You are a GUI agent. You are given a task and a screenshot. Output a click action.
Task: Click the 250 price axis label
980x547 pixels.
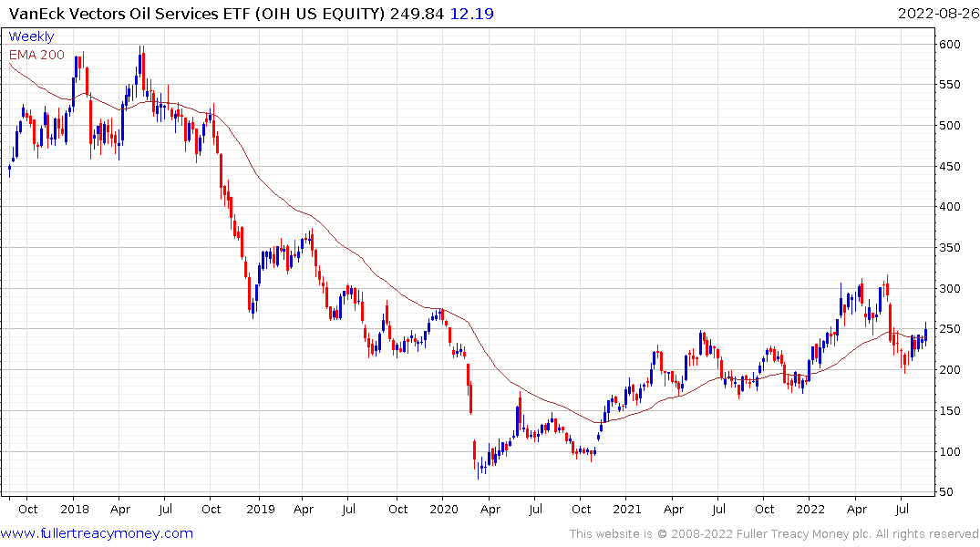tap(949, 329)
